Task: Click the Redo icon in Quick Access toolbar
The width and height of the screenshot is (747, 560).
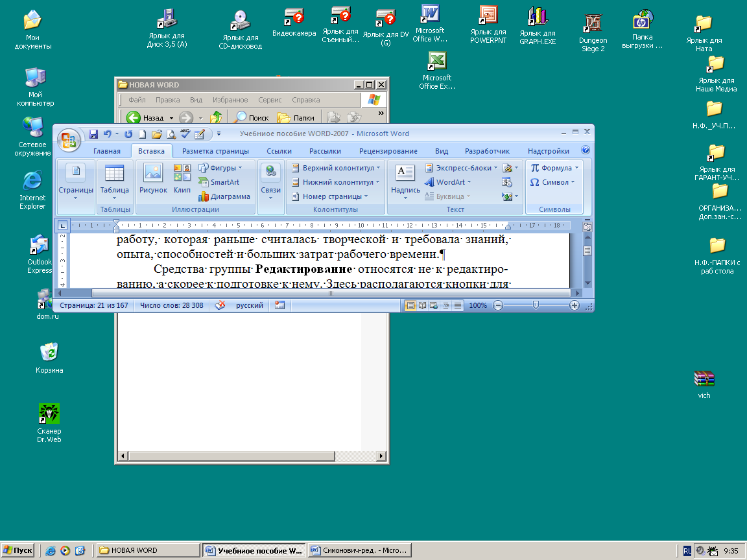Action: pyautogui.click(x=128, y=134)
